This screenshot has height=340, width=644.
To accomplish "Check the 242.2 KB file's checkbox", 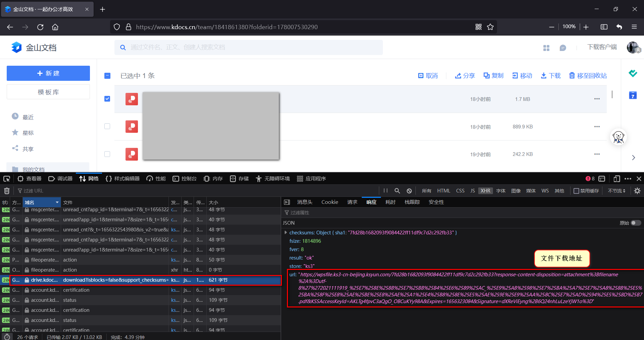I will click(x=107, y=154).
